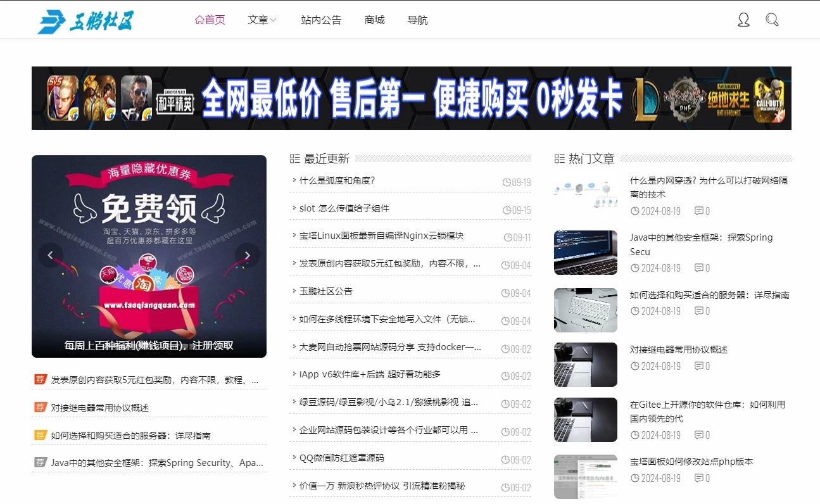Open site search via the magnifier icon
The width and height of the screenshot is (820, 504).
pos(772,19)
